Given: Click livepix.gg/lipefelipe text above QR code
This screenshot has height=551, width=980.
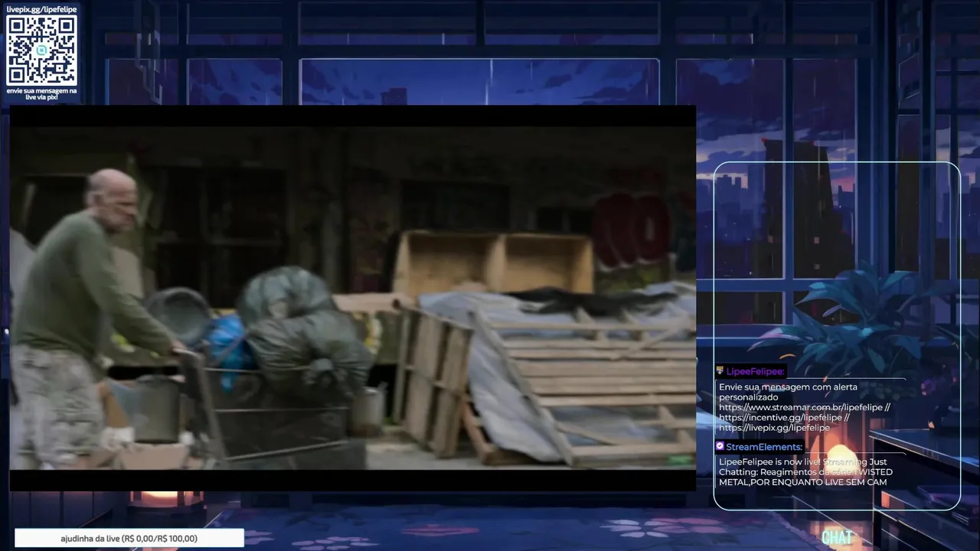Looking at the screenshot, I should coord(41,8).
